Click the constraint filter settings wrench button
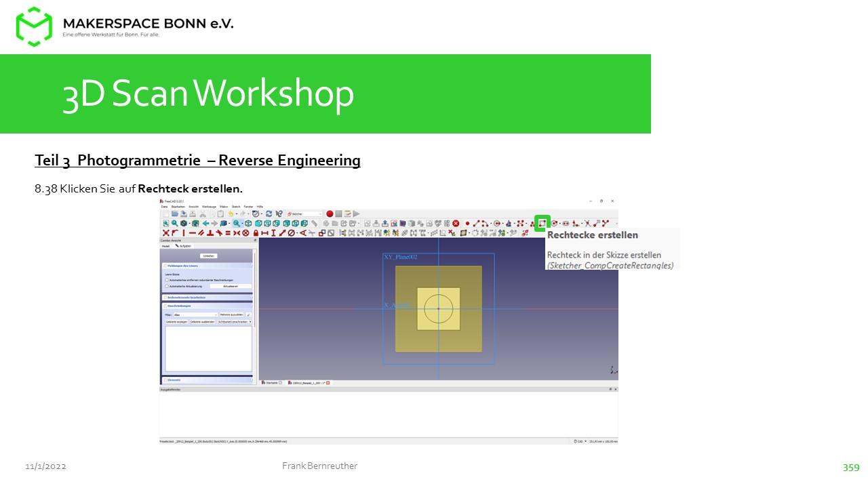868x488 pixels. click(x=248, y=314)
